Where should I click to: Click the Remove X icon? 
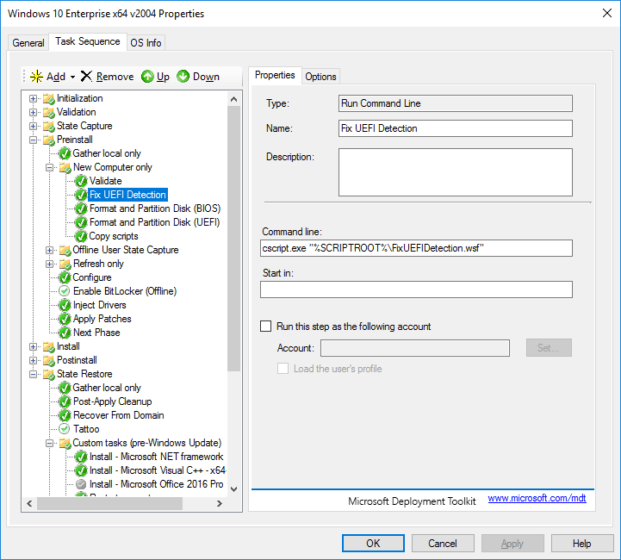pyautogui.click(x=86, y=76)
